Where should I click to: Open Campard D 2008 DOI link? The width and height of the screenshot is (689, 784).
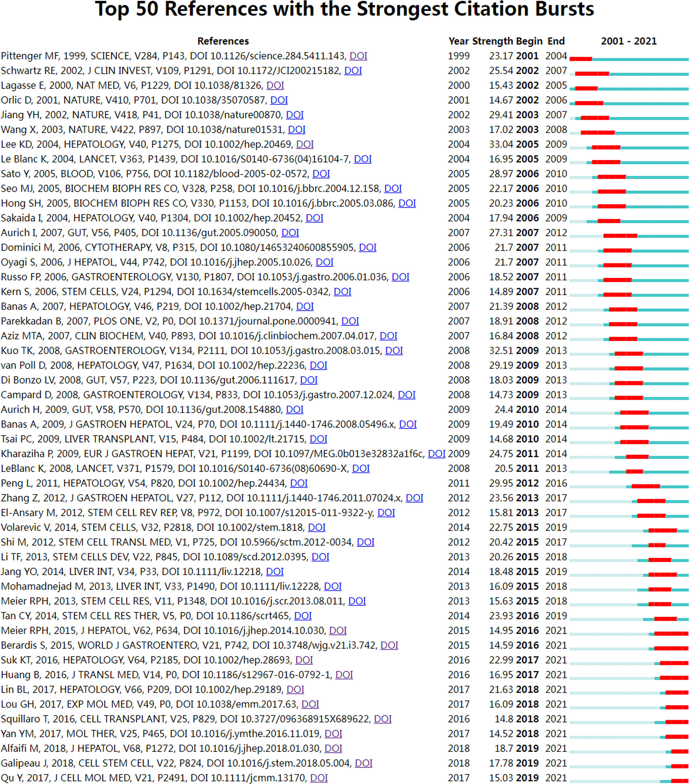406,395
